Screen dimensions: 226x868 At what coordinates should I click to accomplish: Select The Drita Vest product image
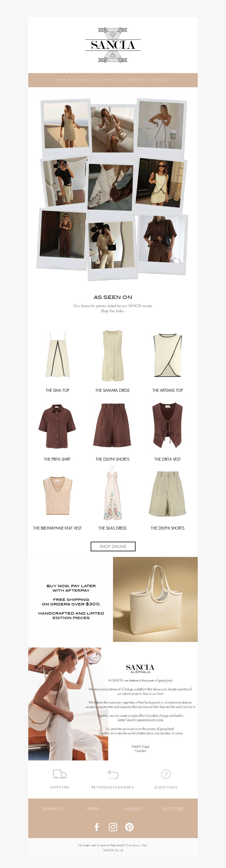pyautogui.click(x=167, y=425)
